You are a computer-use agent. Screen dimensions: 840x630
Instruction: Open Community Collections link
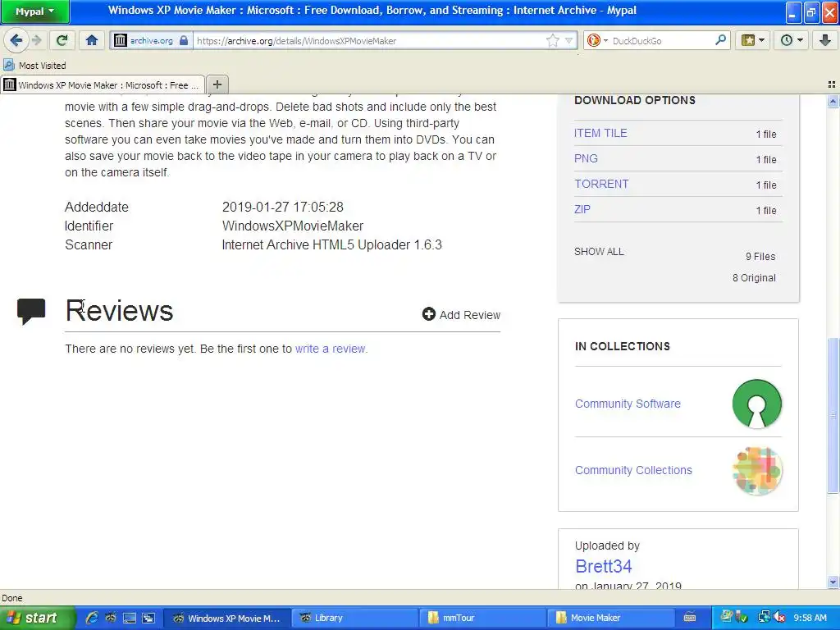(x=633, y=470)
